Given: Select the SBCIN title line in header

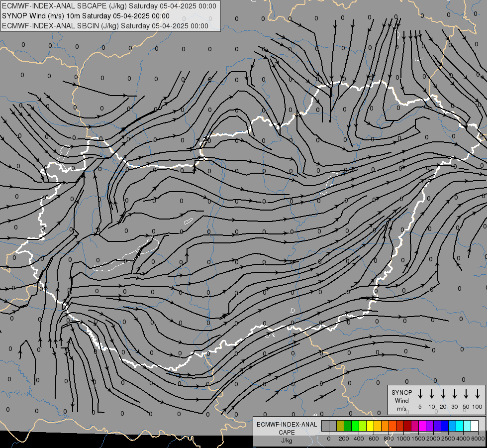Looking at the screenshot, I should point(105,26).
